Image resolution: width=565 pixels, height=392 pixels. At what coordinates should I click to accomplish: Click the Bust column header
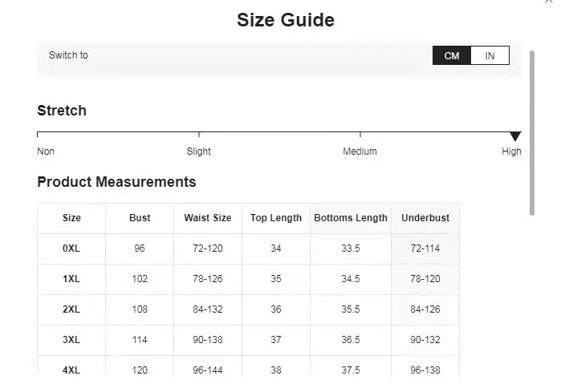(x=140, y=218)
